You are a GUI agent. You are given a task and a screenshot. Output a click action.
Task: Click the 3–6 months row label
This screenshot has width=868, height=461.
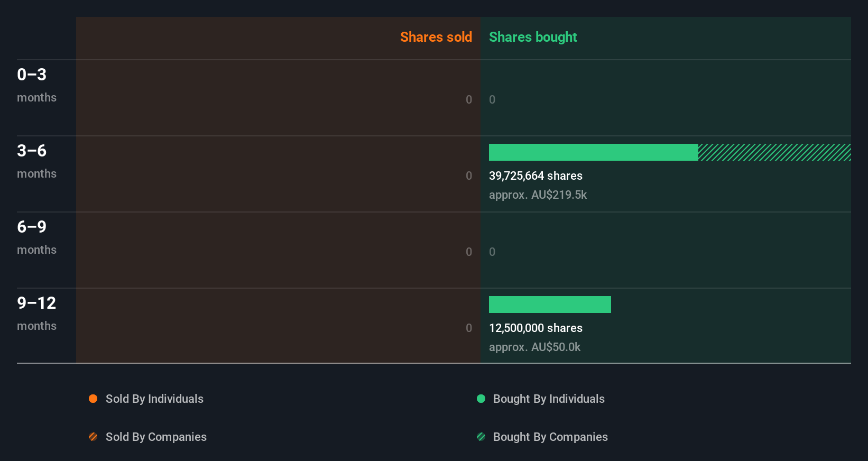coord(36,161)
